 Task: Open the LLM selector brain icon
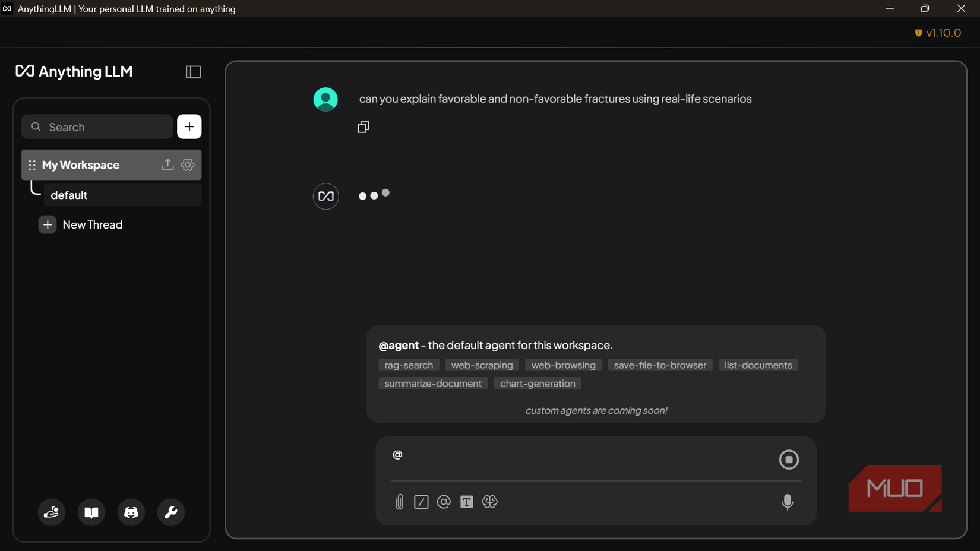point(490,502)
